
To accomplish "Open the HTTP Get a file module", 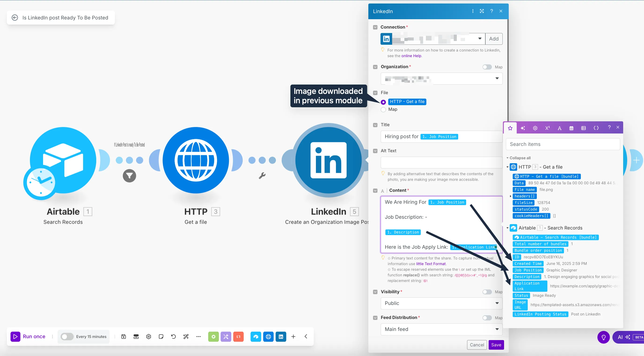I will [x=195, y=160].
